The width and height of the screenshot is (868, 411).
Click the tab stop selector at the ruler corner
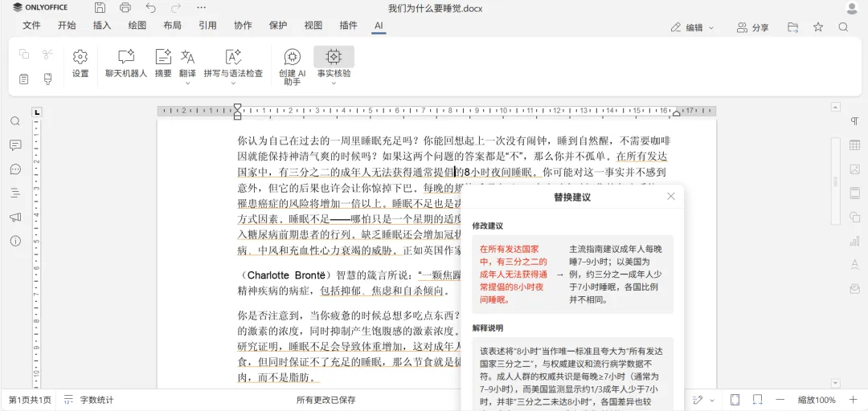pyautogui.click(x=37, y=112)
